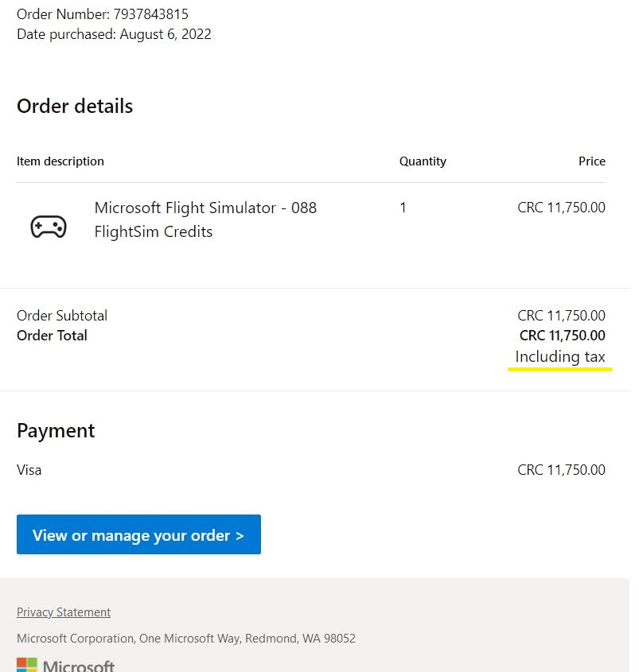Click the game controller icon
639x672 pixels.
[x=49, y=227]
